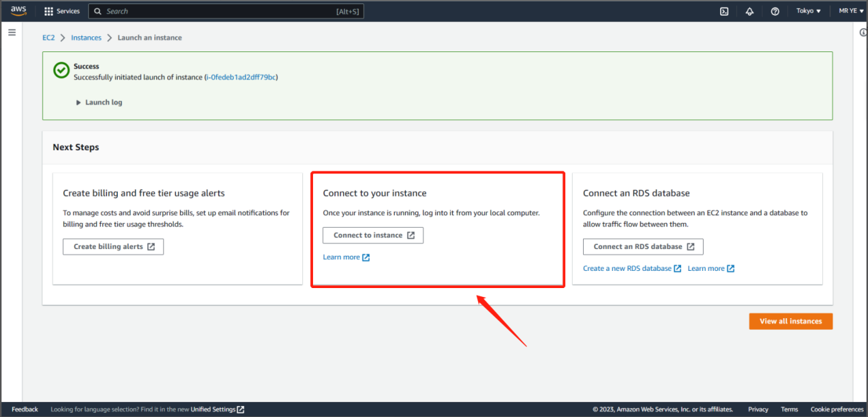Viewport: 868px width, 417px height.
Task: Open the notifications bell icon
Action: [749, 12]
